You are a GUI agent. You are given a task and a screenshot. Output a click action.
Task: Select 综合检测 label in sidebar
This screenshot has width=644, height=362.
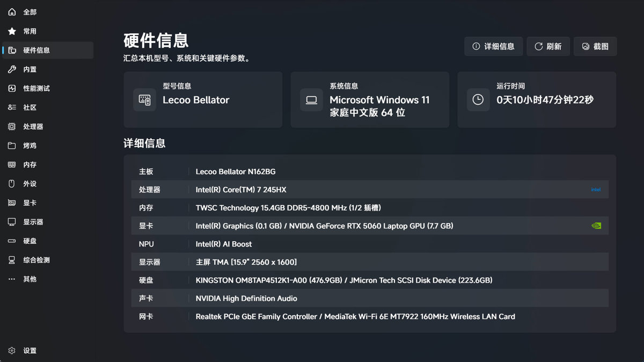click(36, 260)
